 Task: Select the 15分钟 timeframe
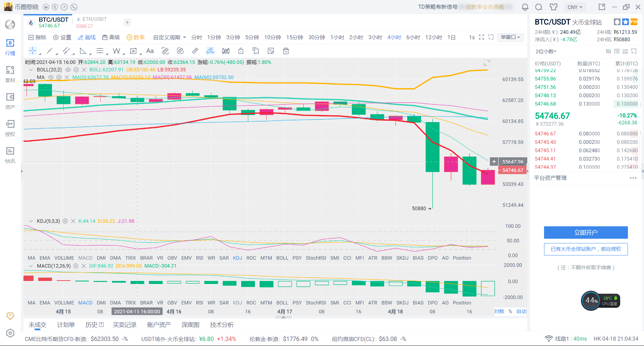(294, 37)
